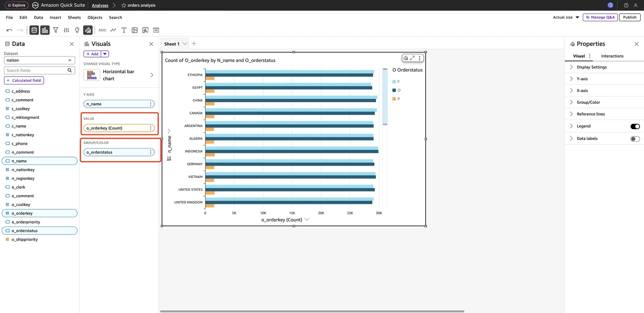Open the nation dataset dropdown

[39, 60]
